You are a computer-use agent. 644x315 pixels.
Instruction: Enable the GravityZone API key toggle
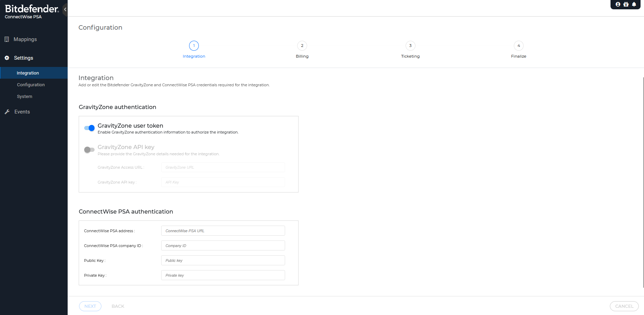click(x=89, y=150)
